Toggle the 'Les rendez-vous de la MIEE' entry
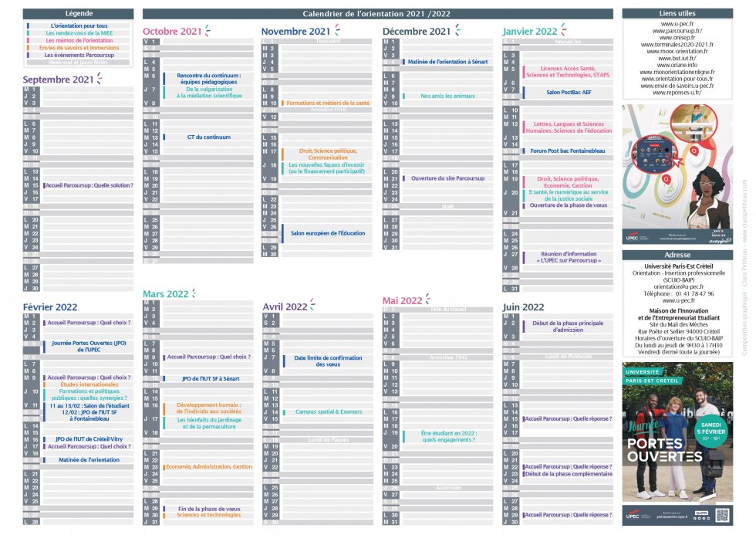The height and width of the screenshot is (535, 756). [79, 33]
